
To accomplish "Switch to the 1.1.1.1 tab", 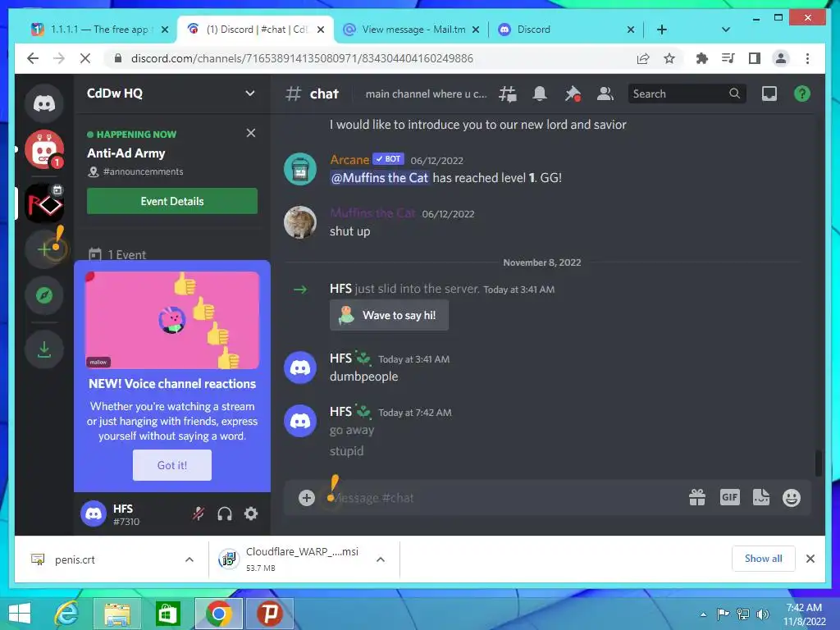I will (x=97, y=30).
